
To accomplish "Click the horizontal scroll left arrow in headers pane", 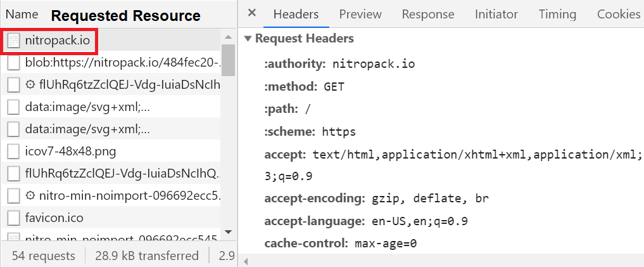I will pos(246,261).
